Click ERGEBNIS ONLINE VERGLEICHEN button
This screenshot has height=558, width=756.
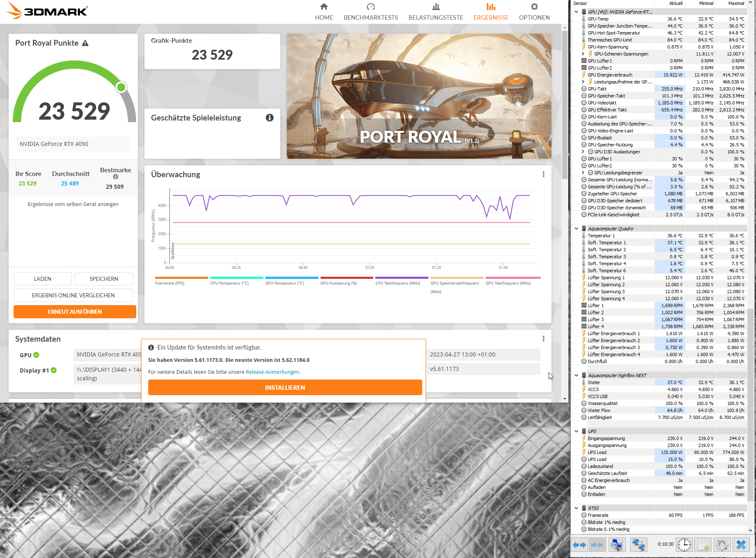point(73,295)
